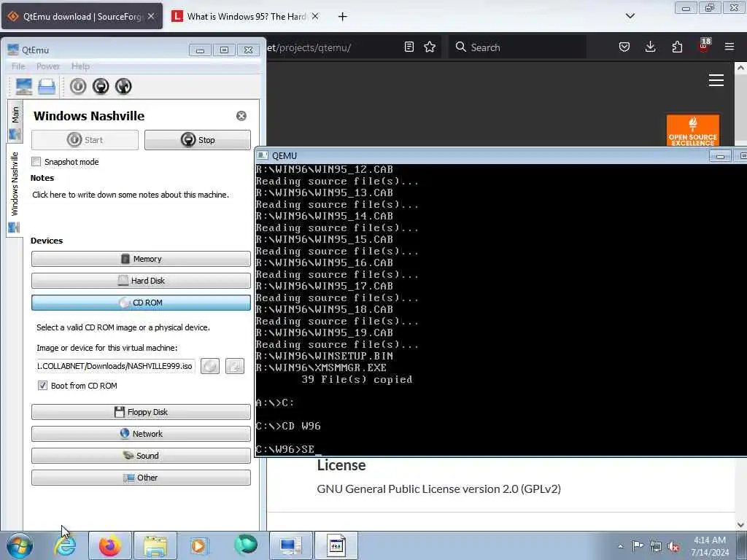747x560 pixels.
Task: Open the QtEmu Help menu
Action: (x=80, y=66)
